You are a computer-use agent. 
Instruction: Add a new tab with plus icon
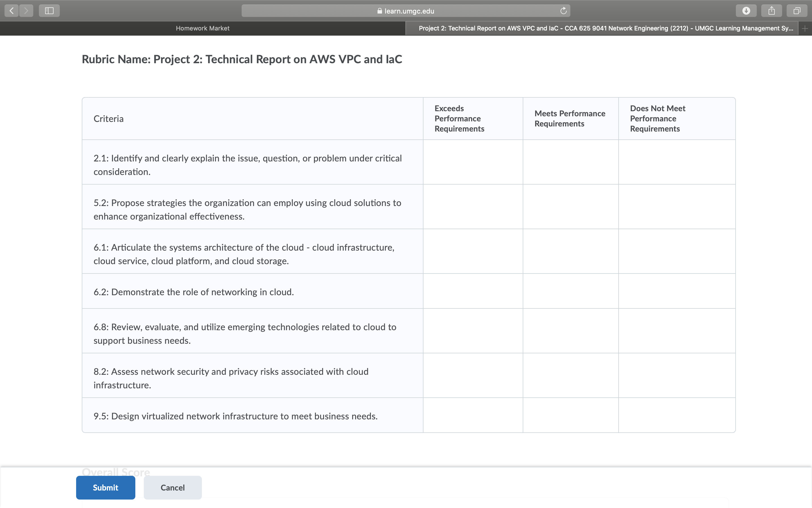pos(805,29)
